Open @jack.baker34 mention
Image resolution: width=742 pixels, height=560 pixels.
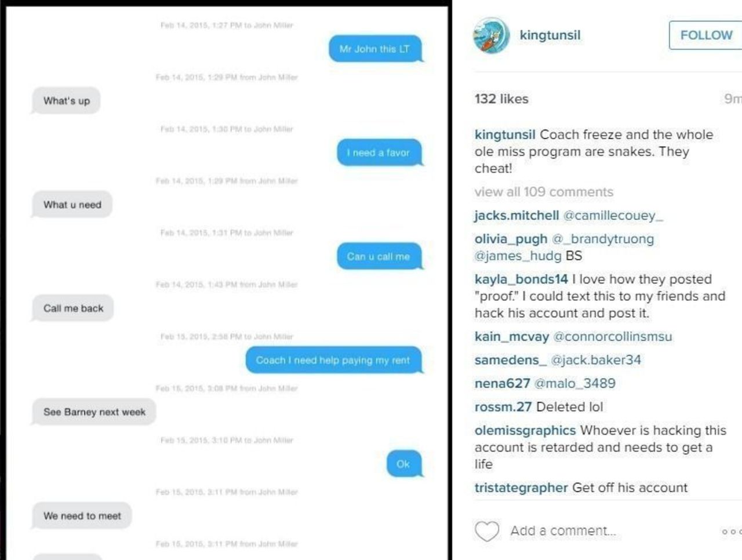click(596, 360)
